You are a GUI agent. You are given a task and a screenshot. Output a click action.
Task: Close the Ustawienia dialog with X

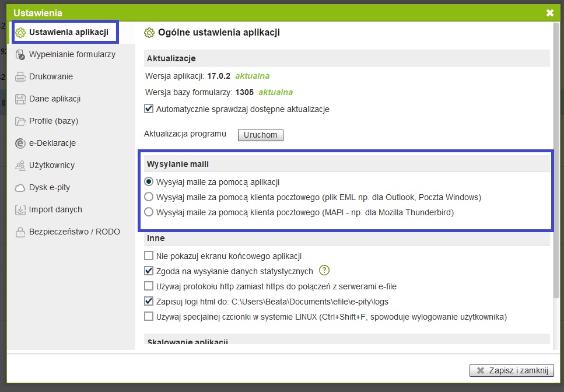click(549, 13)
